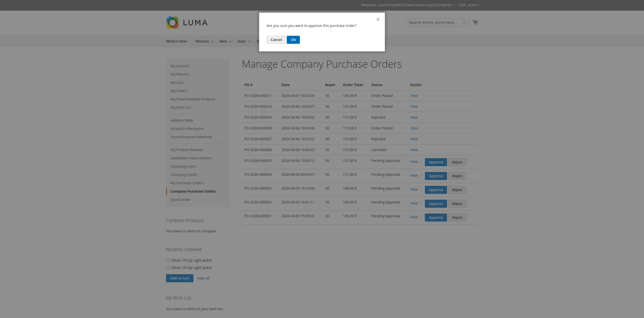Expand the Women menu
Viewport: 644px width, 318px height.
[204, 41]
